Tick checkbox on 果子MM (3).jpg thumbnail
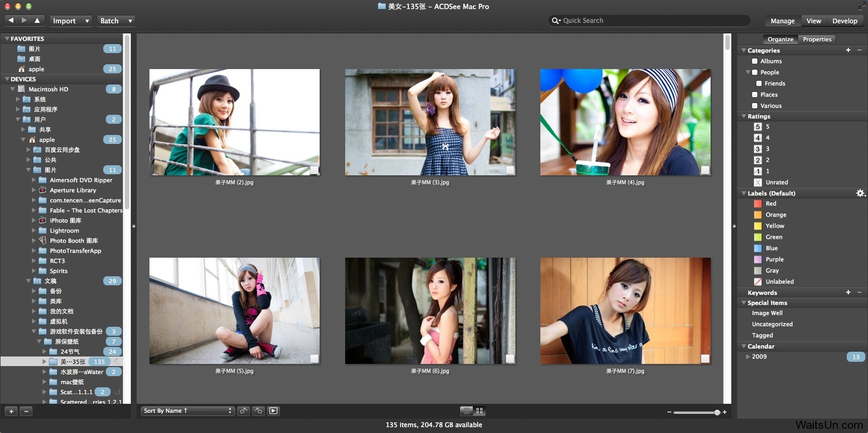 510,170
